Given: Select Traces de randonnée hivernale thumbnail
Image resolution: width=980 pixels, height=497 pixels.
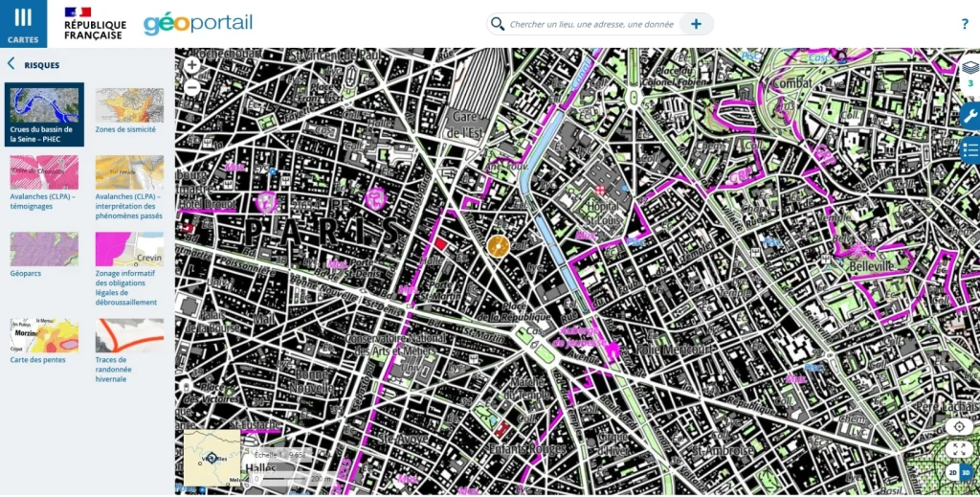Looking at the screenshot, I should [x=129, y=336].
